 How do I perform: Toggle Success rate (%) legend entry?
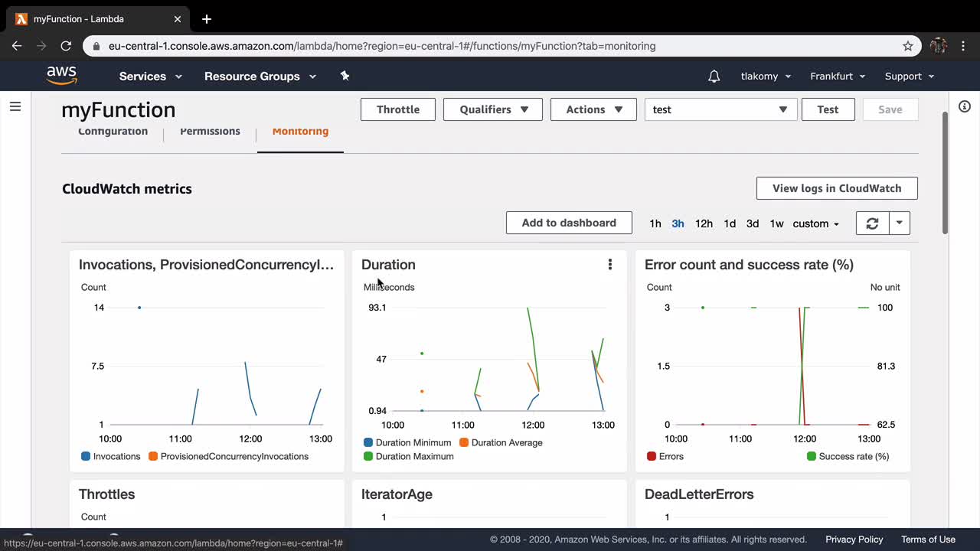click(x=848, y=456)
